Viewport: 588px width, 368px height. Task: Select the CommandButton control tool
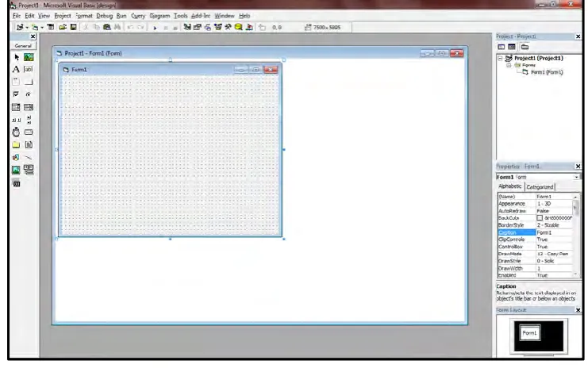(29, 82)
